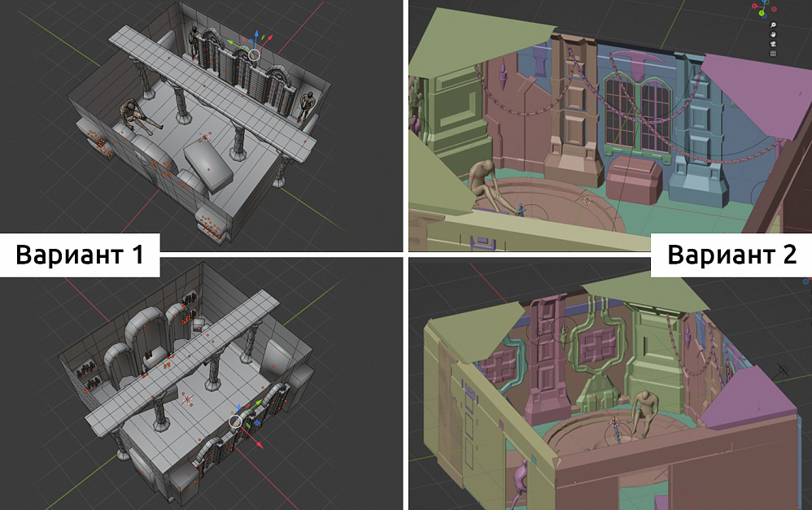Select the purple figurine in bottom-right viewport

pyautogui.click(x=520, y=484)
